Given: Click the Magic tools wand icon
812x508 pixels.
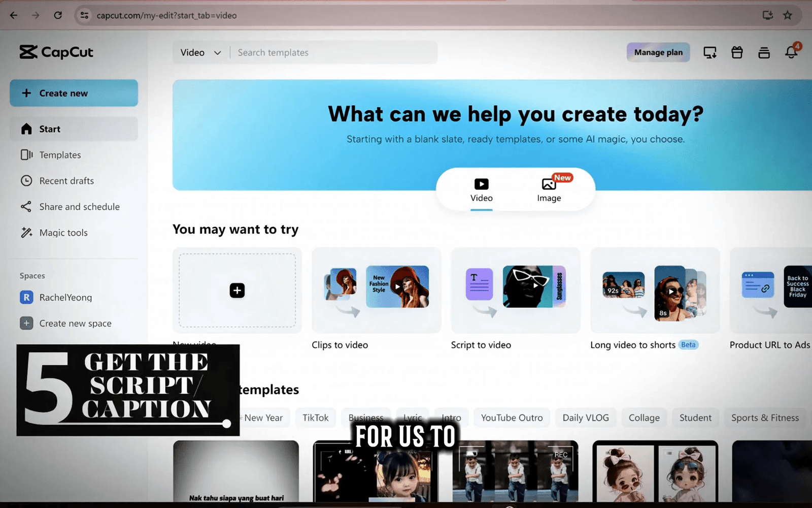Looking at the screenshot, I should (x=26, y=233).
